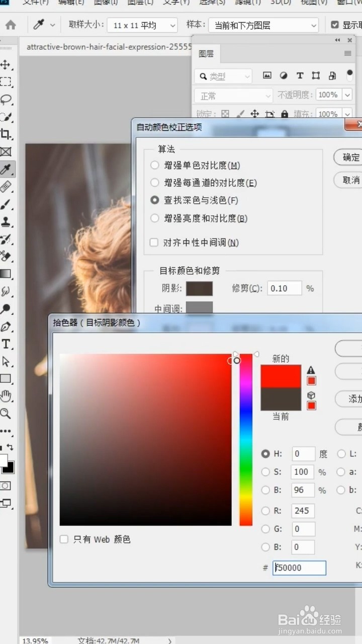Click the 中间调 target color swatch
Screen dimensions: 362x644
(x=200, y=308)
